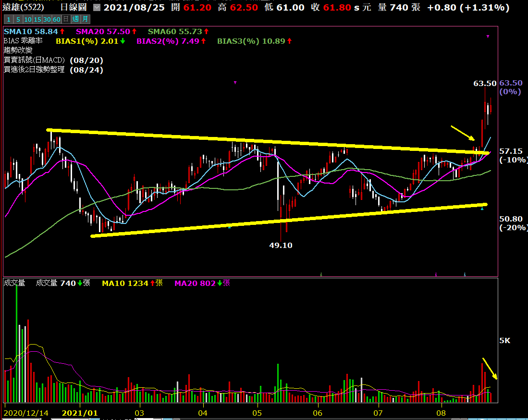Select the 15-minute timeframe button
528x420 pixels.
point(37,19)
